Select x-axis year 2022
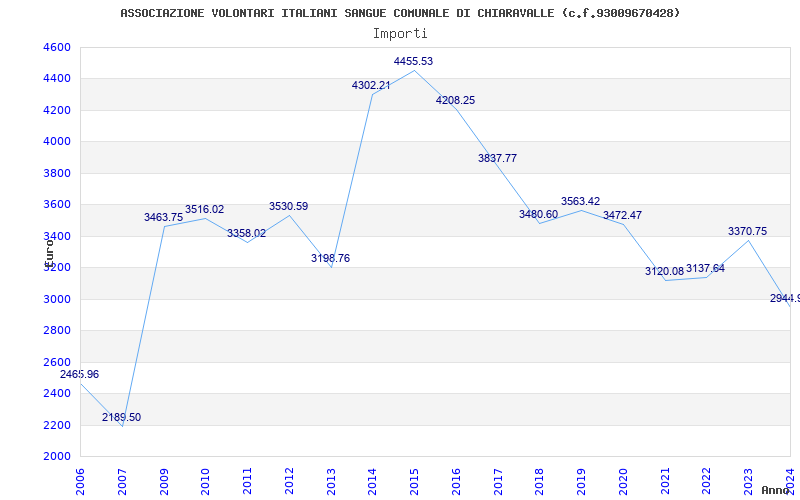 pos(707,481)
